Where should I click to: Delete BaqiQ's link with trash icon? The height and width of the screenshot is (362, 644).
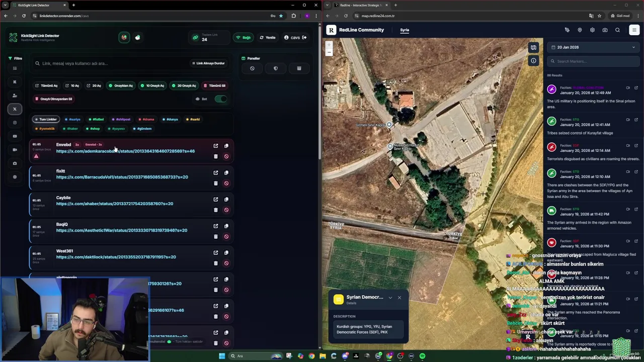(215, 236)
